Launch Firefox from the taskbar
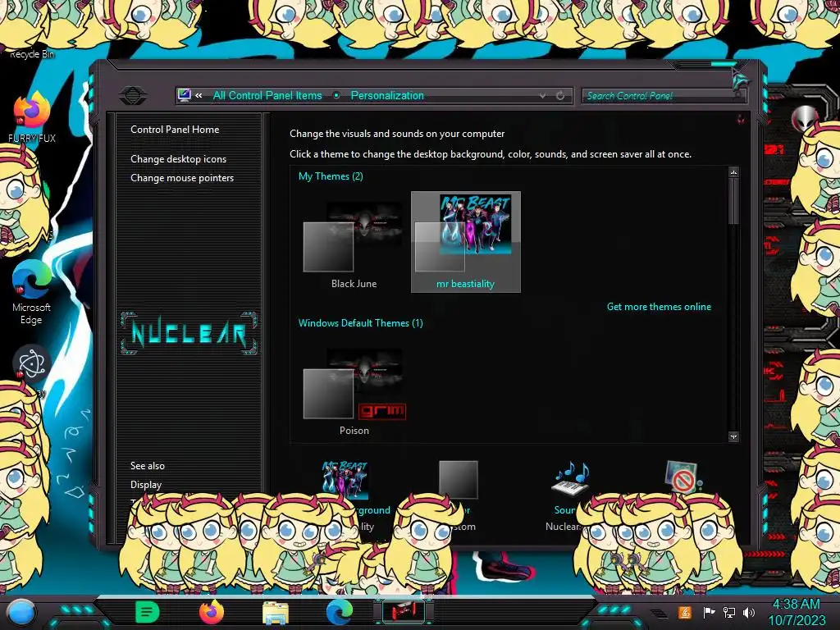This screenshot has width=840, height=630. click(x=211, y=612)
